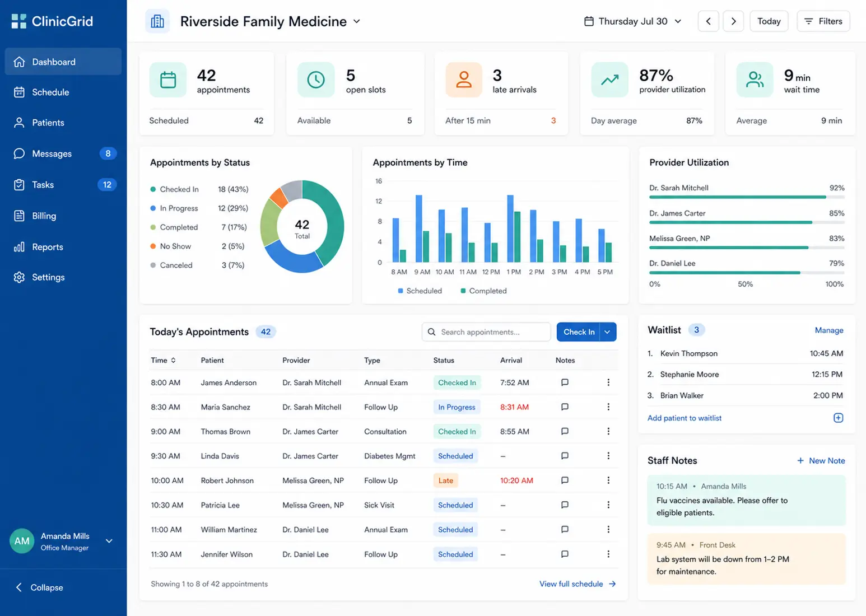Open more options for Maria Sanchez row
The image size is (866, 616).
608,407
